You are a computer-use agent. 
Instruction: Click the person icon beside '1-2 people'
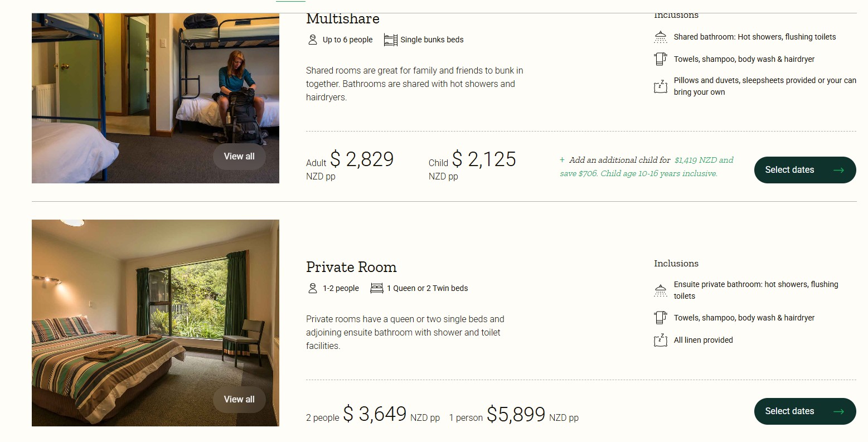click(x=312, y=288)
